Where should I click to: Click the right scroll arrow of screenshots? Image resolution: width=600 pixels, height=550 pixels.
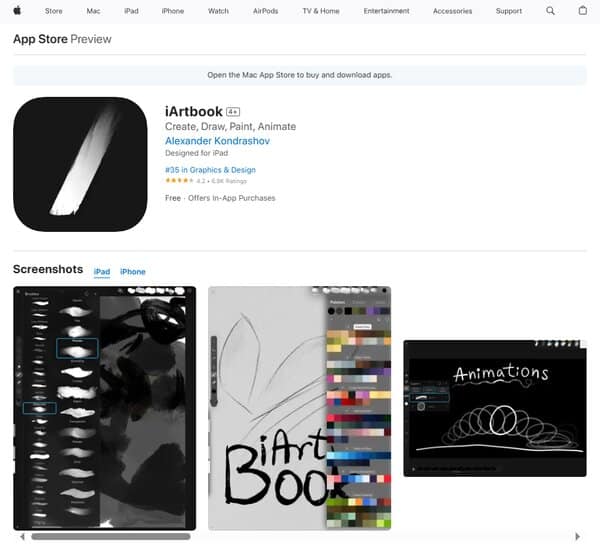tap(577, 537)
